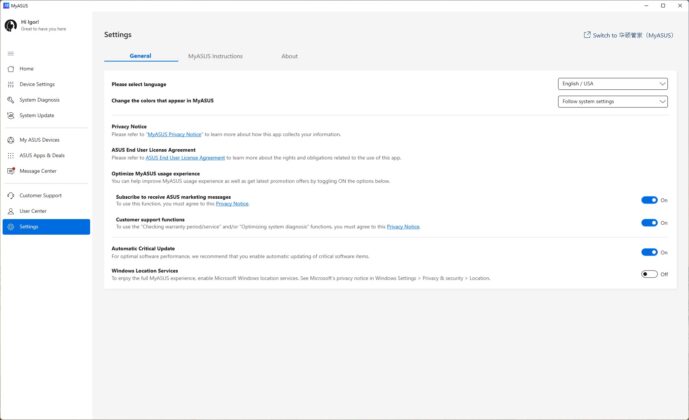
Task: Click Automatic Critical Update heading
Action: 143,249
